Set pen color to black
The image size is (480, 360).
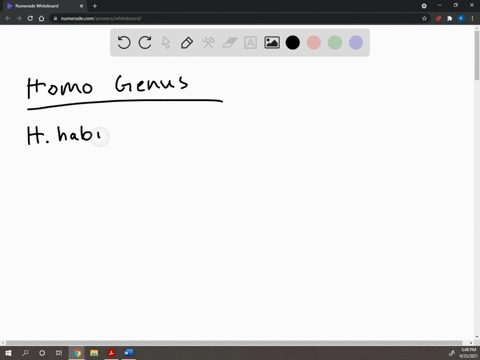[x=293, y=43]
